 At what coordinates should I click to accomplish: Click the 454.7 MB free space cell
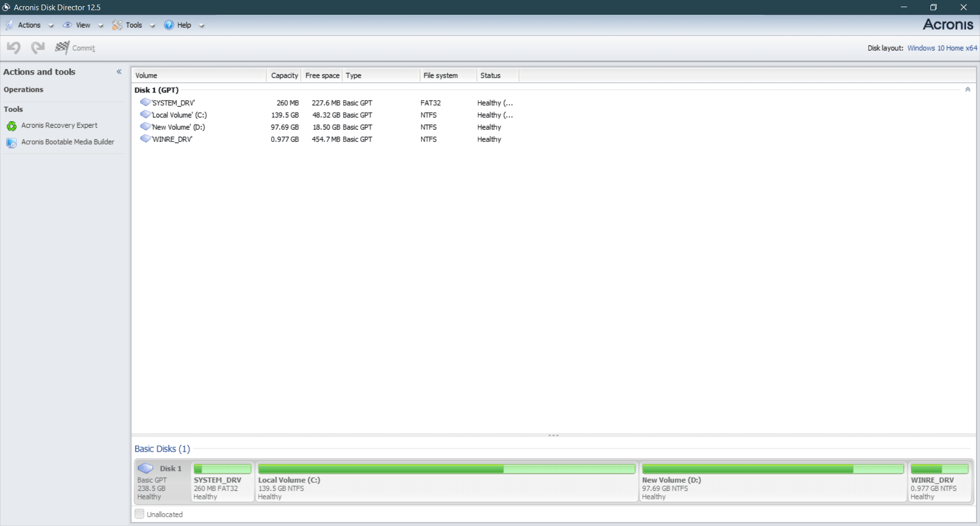326,139
